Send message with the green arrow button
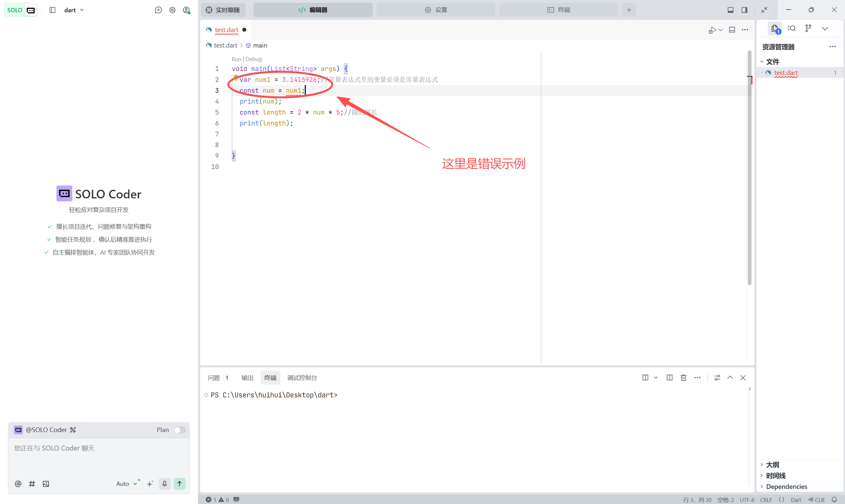 179,484
